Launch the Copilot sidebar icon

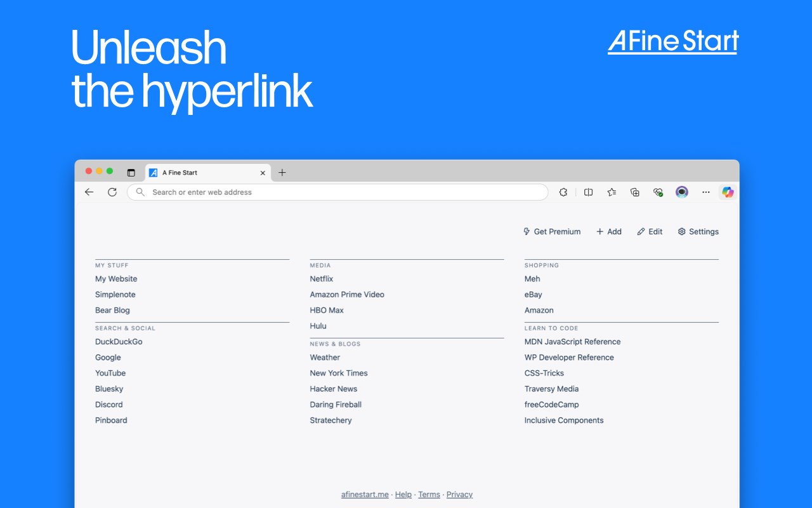click(x=728, y=192)
